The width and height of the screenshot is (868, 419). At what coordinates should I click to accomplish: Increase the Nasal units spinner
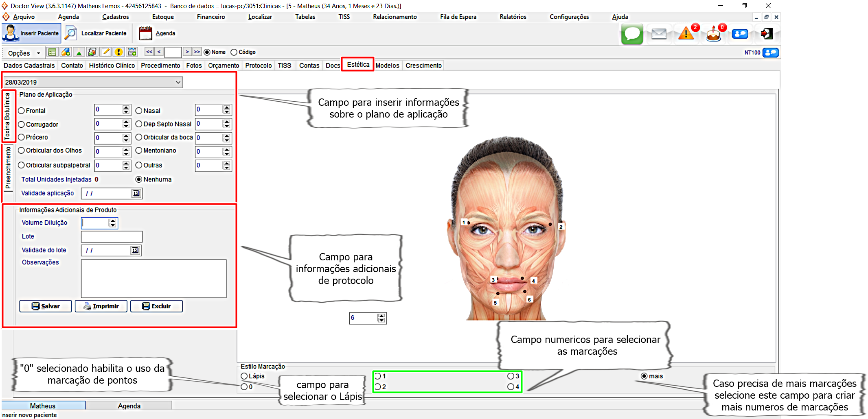coord(227,107)
